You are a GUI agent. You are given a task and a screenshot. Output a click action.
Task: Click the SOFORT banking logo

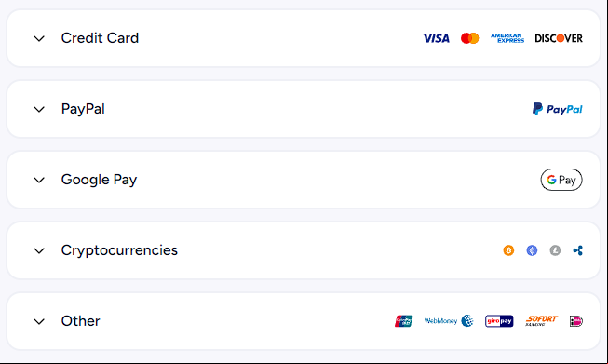(541, 320)
